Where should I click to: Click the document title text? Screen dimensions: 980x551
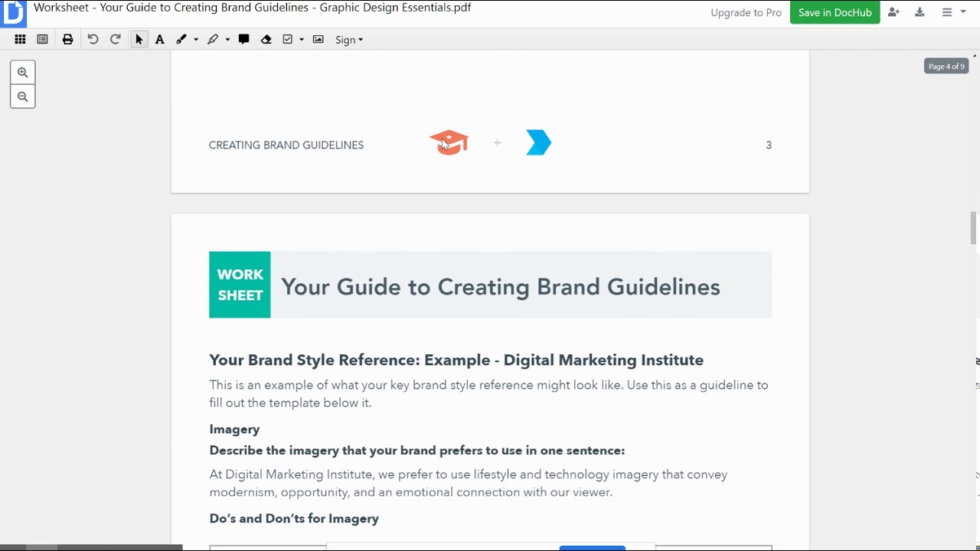pos(252,8)
